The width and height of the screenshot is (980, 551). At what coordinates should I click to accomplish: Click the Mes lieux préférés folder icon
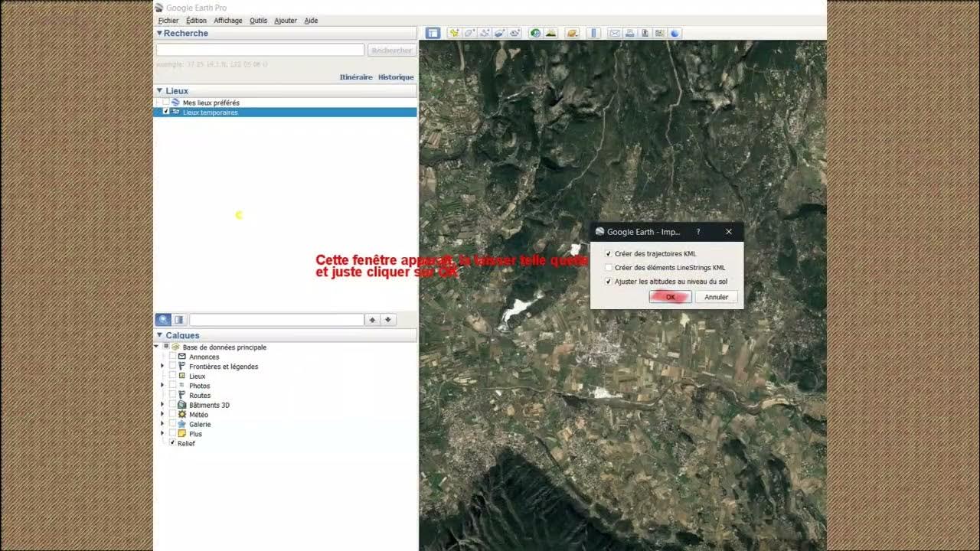(x=175, y=103)
